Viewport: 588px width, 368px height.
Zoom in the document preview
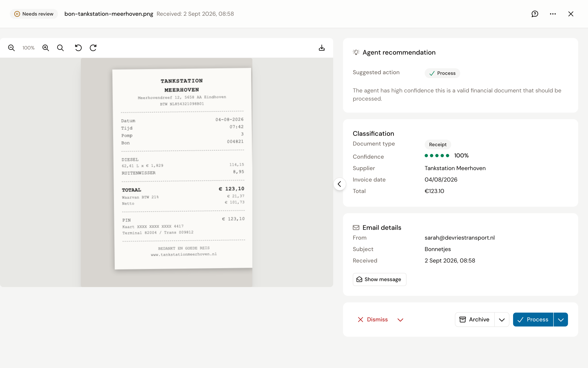[x=46, y=48]
